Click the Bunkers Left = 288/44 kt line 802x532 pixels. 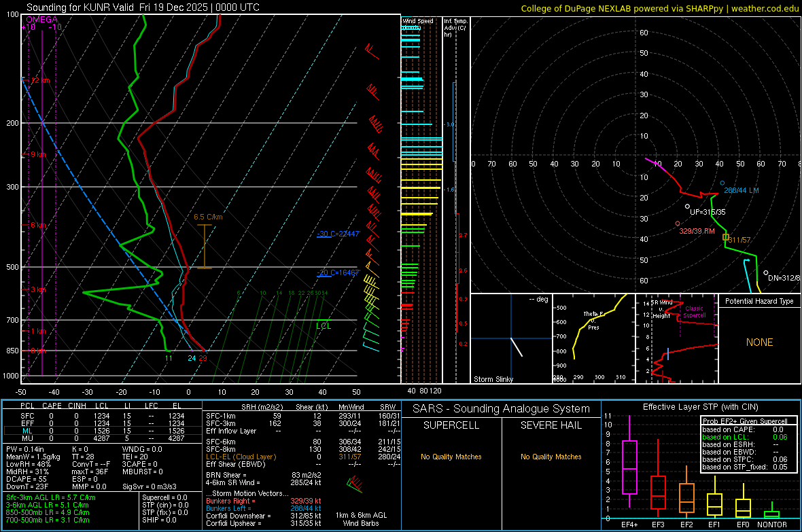click(264, 508)
